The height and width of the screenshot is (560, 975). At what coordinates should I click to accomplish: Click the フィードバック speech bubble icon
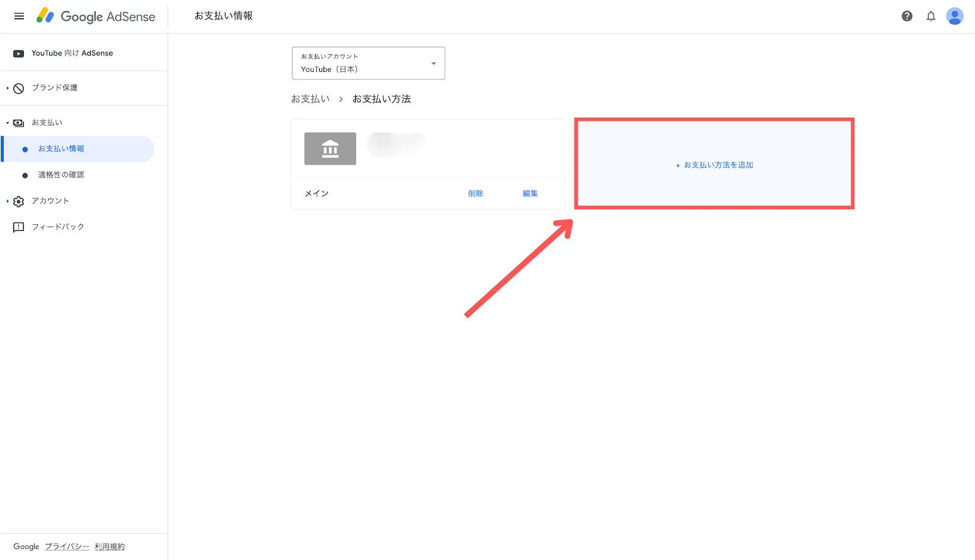(x=19, y=227)
